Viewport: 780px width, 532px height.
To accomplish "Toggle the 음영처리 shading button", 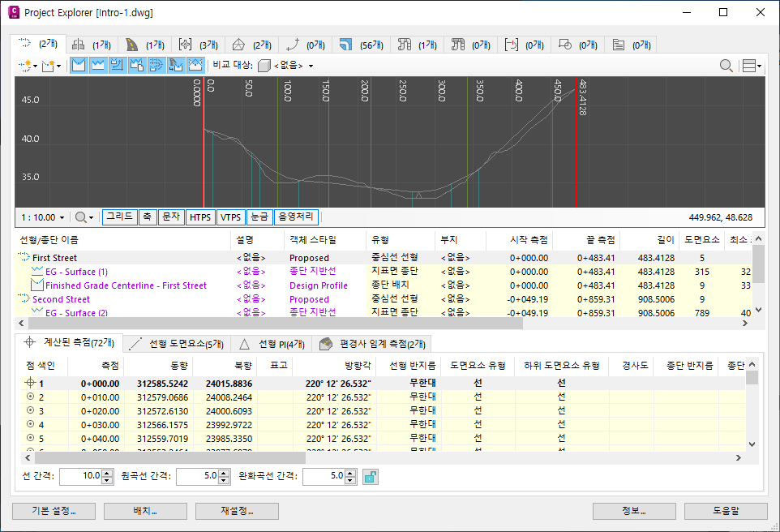I will (296, 217).
